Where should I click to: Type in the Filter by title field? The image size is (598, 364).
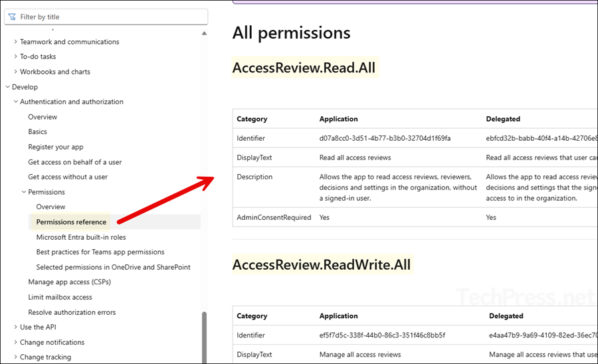pos(110,17)
